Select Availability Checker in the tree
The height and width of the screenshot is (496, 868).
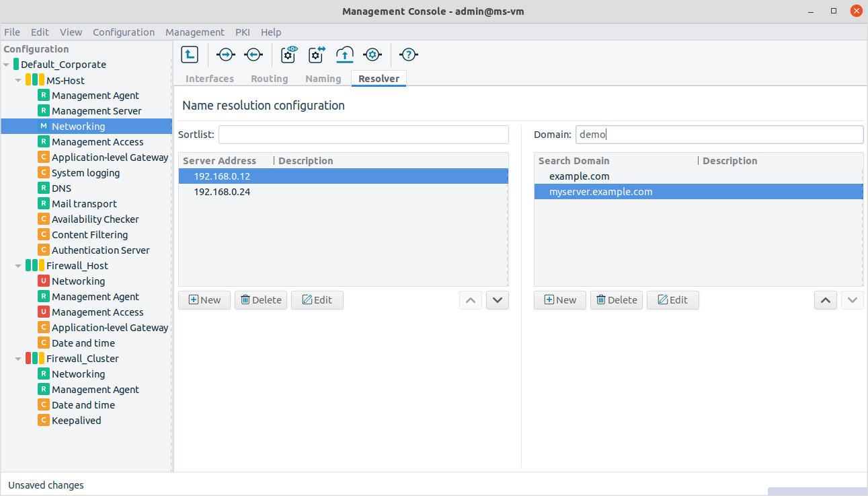coord(95,219)
